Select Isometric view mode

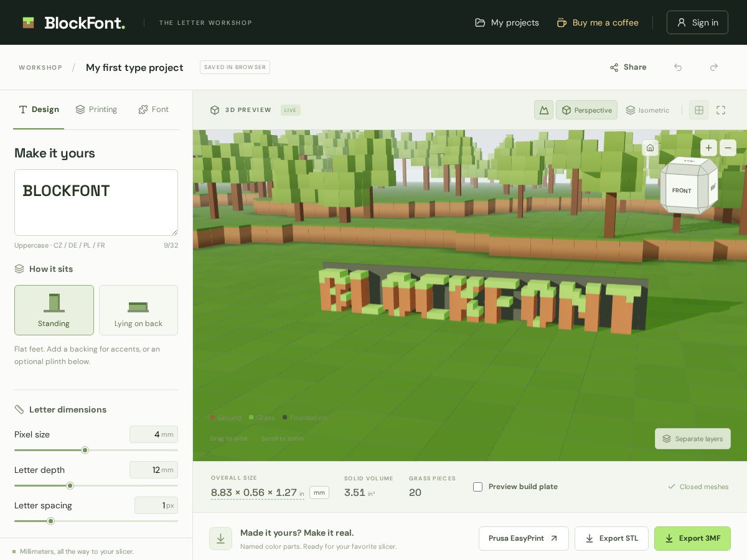[647, 110]
